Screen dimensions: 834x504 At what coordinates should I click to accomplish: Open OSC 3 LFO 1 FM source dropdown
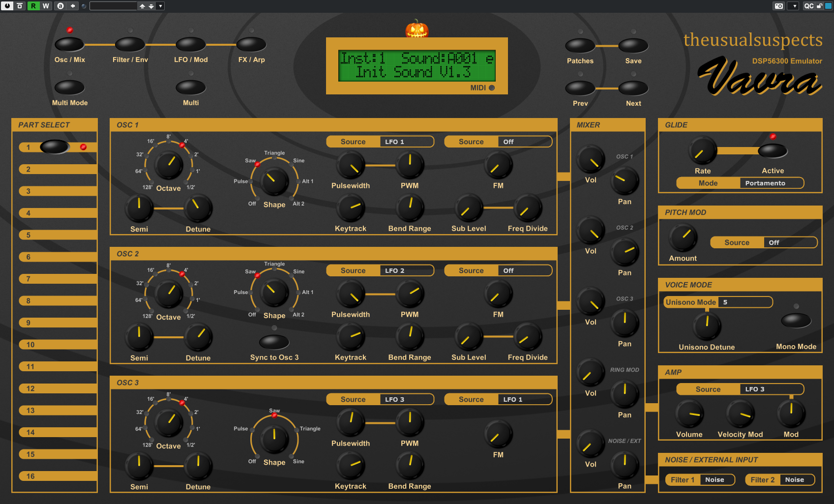tap(525, 399)
